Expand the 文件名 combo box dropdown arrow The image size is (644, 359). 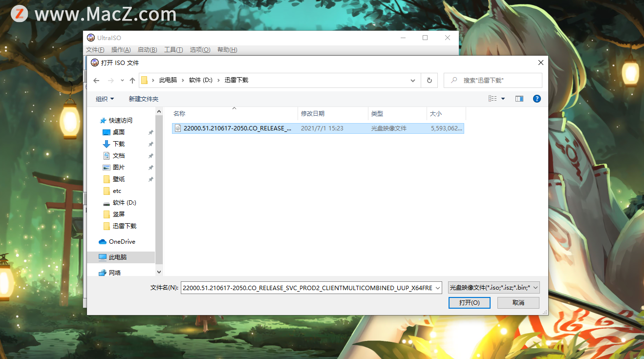[x=437, y=288]
